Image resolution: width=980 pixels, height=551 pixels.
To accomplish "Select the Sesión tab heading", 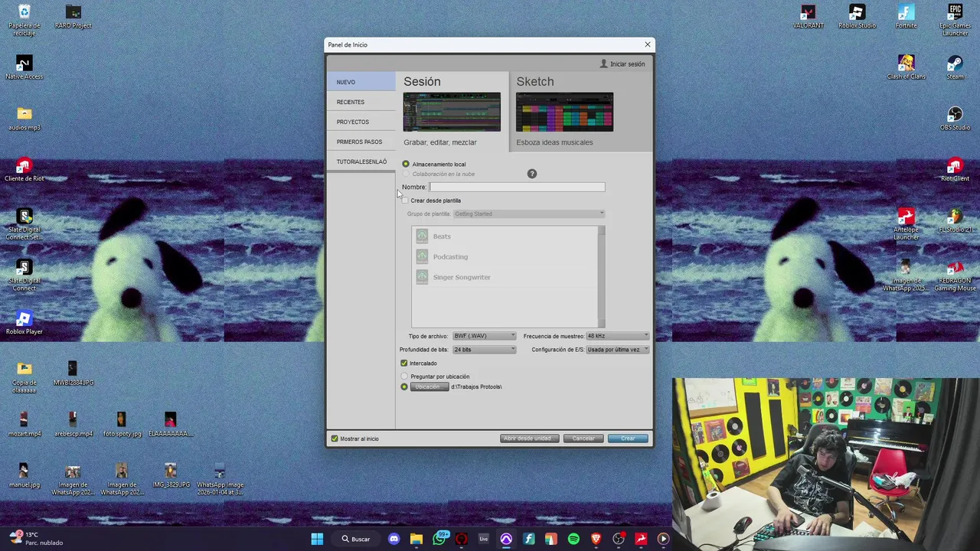I will point(422,81).
